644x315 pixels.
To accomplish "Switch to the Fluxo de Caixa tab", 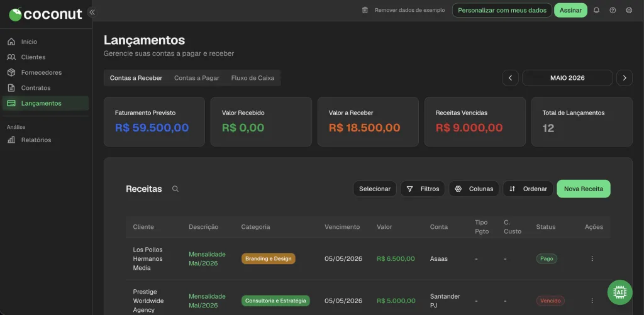I will pyautogui.click(x=253, y=78).
